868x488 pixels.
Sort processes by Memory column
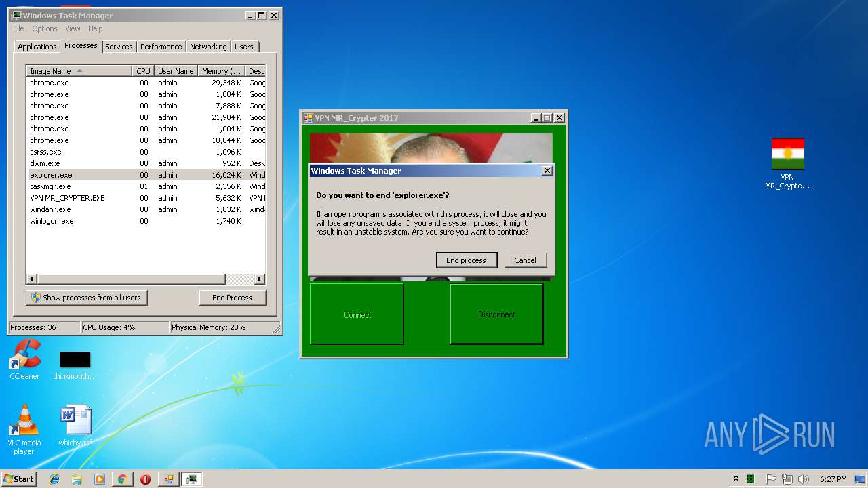coord(221,71)
